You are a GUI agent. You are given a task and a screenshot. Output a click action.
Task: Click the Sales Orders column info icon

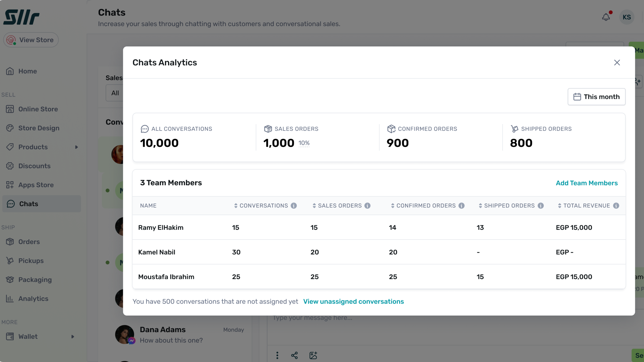click(x=367, y=206)
